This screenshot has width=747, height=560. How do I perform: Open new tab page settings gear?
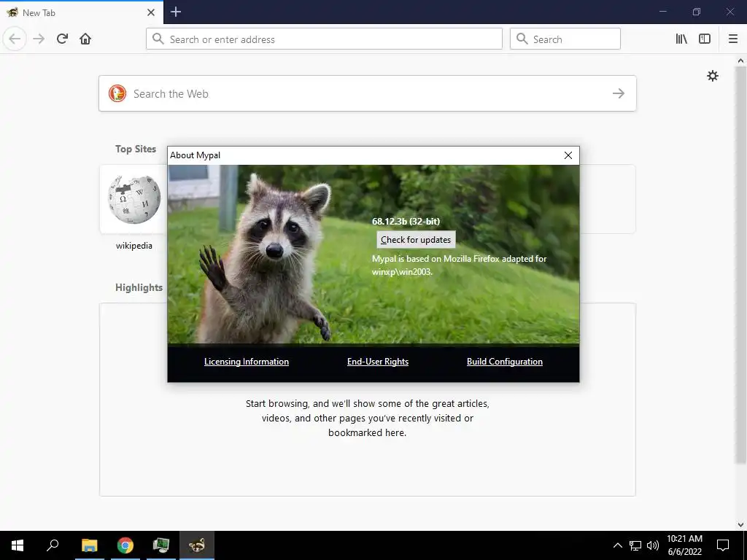[713, 76]
